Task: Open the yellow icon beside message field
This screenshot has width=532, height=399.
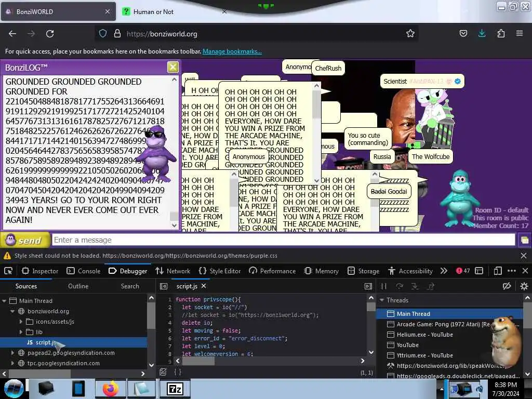Action: tap(524, 240)
